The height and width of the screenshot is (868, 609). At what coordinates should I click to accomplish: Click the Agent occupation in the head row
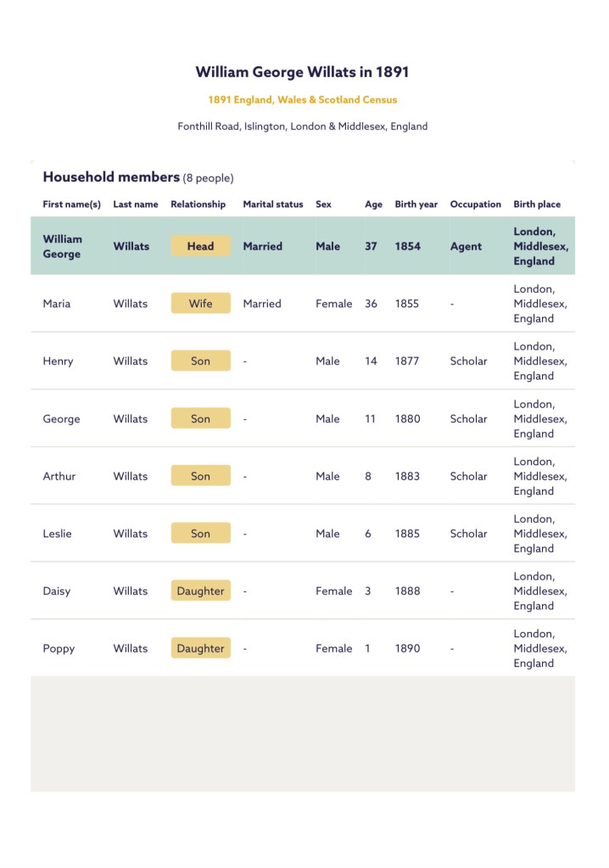[466, 247]
